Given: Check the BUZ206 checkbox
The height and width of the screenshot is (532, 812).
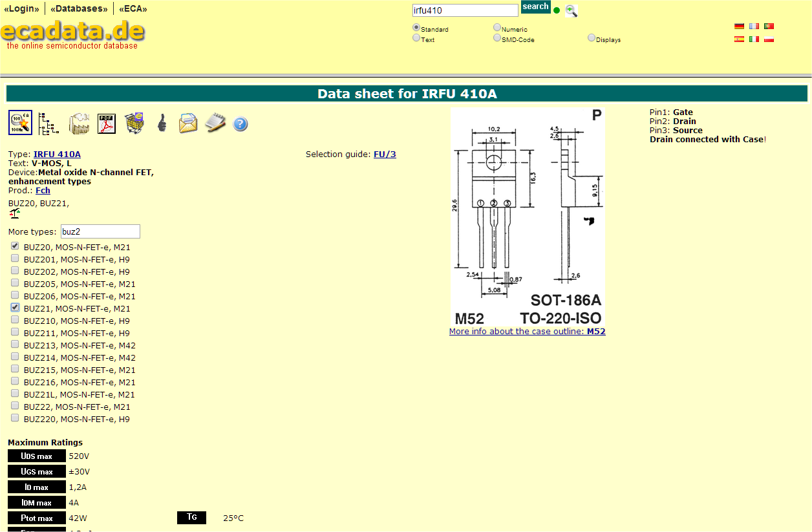Looking at the screenshot, I should tap(15, 295).
